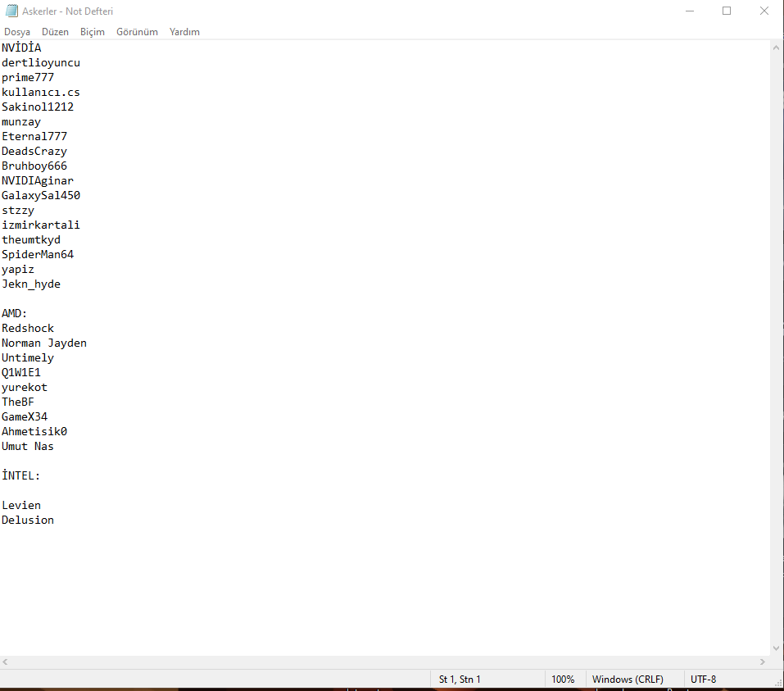Viewport: 784px width, 691px height.
Task: Open the Dosya menu
Action: 17,32
